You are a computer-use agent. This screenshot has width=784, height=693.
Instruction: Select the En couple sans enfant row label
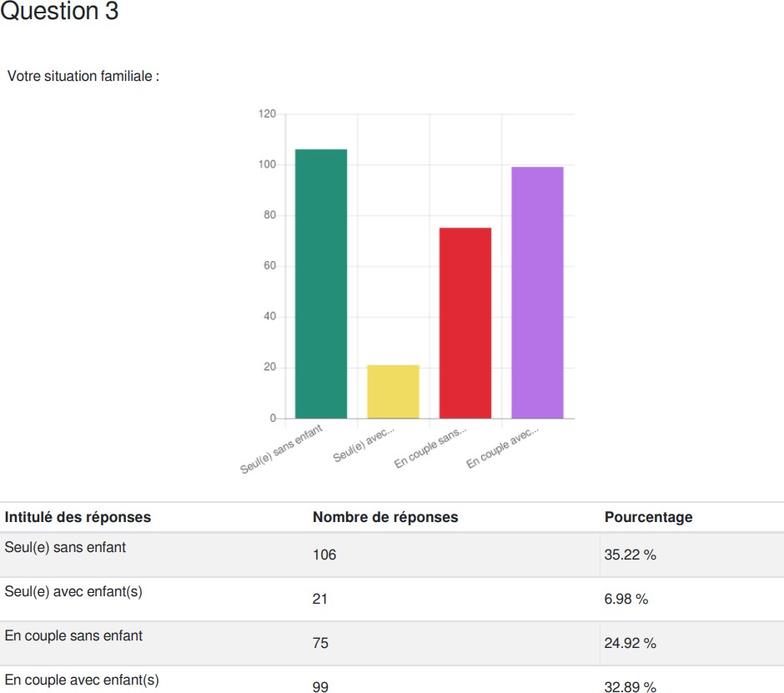[x=73, y=635]
